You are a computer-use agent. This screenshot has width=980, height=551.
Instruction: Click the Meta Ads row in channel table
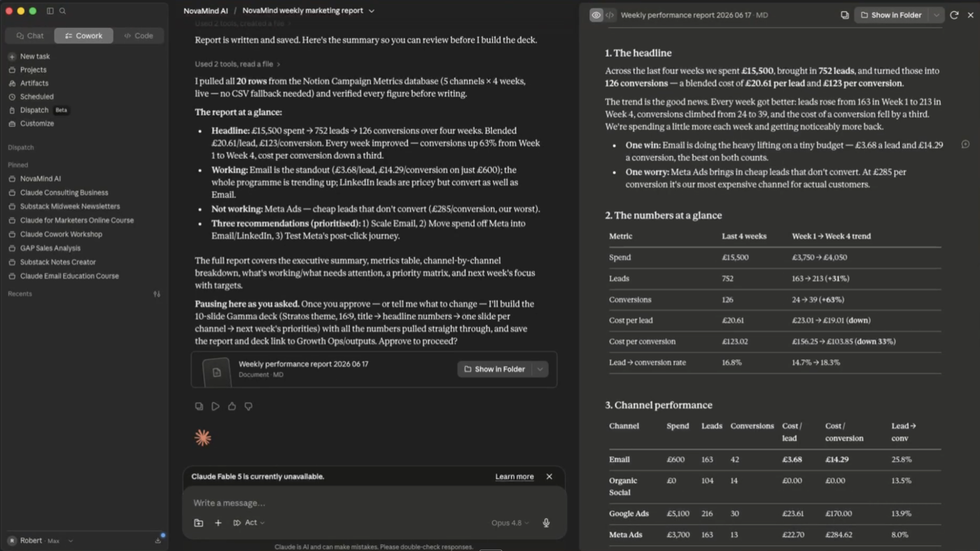point(775,535)
